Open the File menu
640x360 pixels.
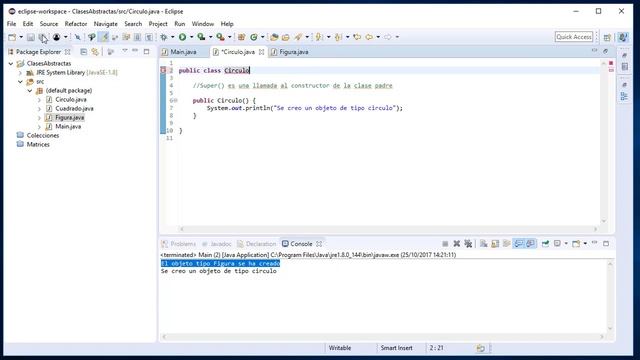11,24
